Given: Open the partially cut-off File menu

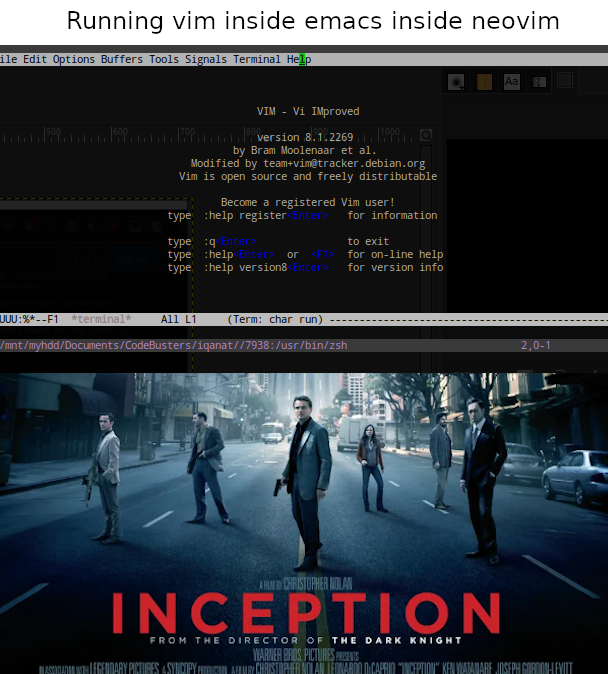Looking at the screenshot, I should click(x=9, y=59).
